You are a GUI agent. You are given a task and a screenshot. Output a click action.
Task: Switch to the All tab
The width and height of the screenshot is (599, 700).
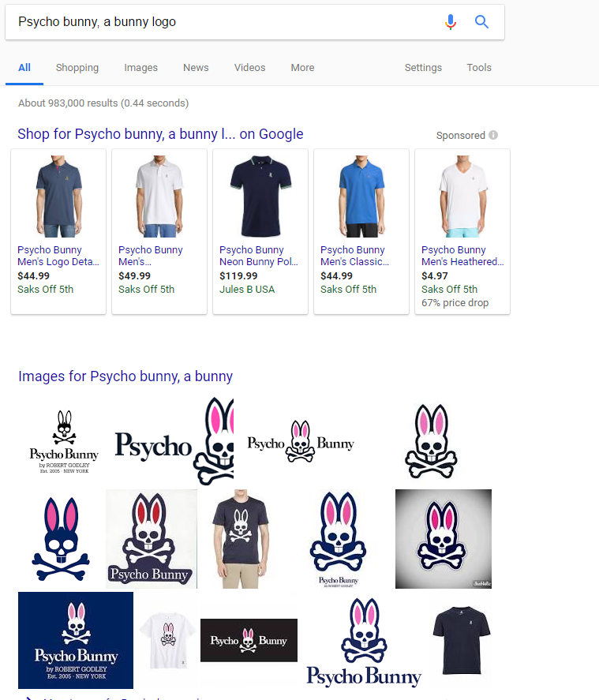(x=24, y=67)
